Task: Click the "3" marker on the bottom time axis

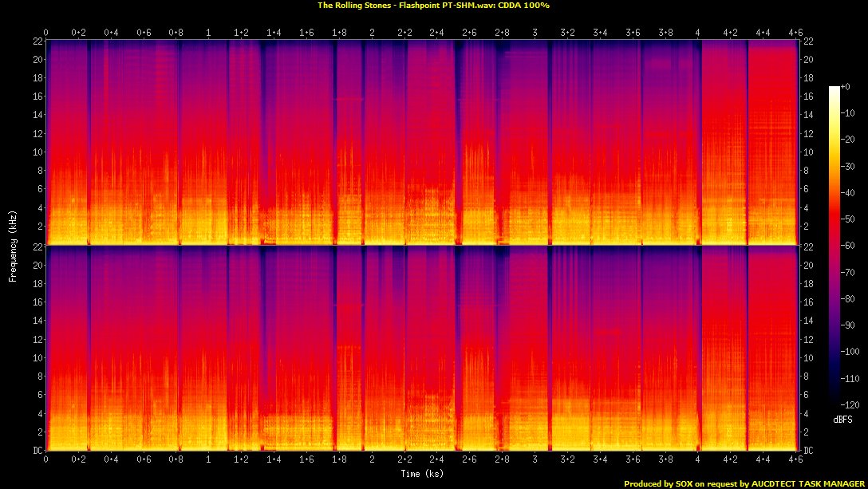Action: [535, 460]
